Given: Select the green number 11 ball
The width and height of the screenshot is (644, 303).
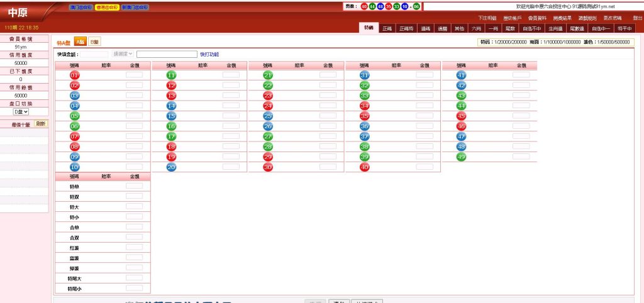Looking at the screenshot, I should pyautogui.click(x=171, y=75).
